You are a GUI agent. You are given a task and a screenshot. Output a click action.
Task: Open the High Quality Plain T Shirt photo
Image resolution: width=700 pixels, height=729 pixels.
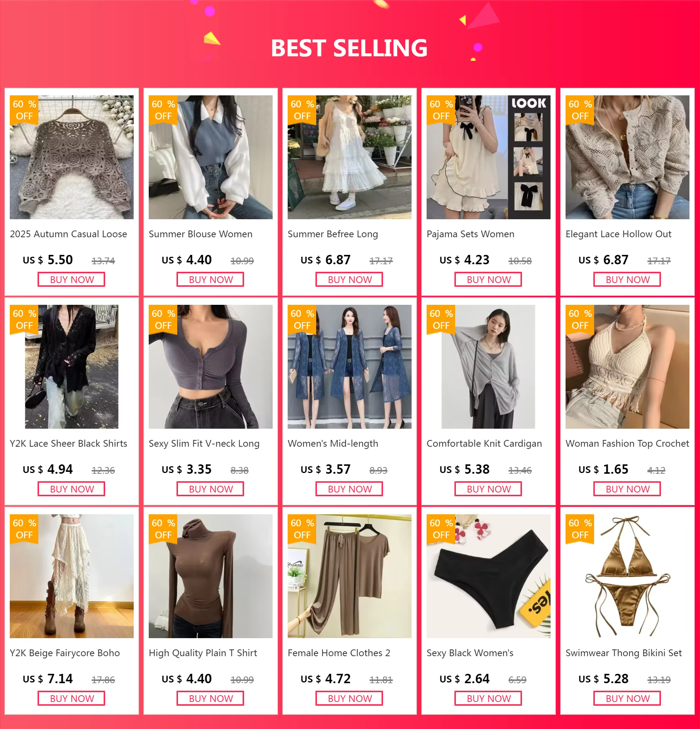coord(211,576)
